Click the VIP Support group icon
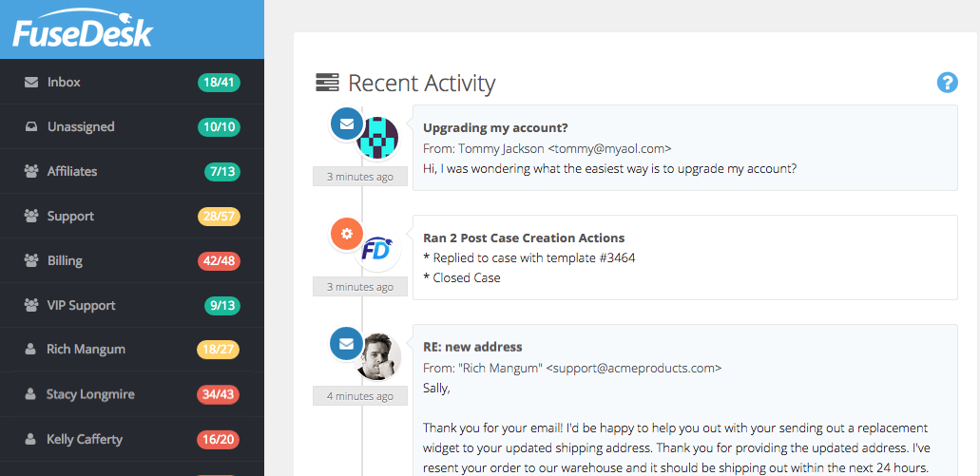 pos(31,306)
